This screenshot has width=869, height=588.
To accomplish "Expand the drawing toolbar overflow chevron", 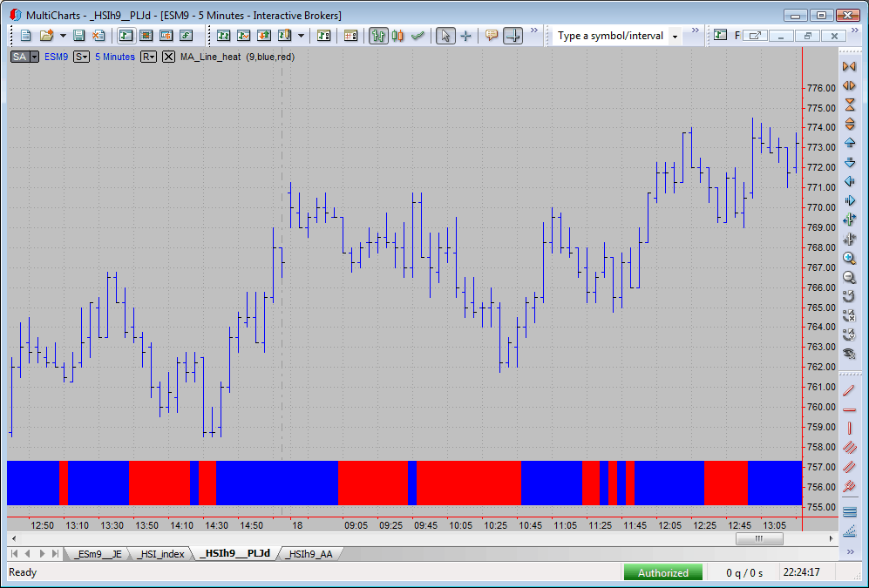I will [x=850, y=551].
